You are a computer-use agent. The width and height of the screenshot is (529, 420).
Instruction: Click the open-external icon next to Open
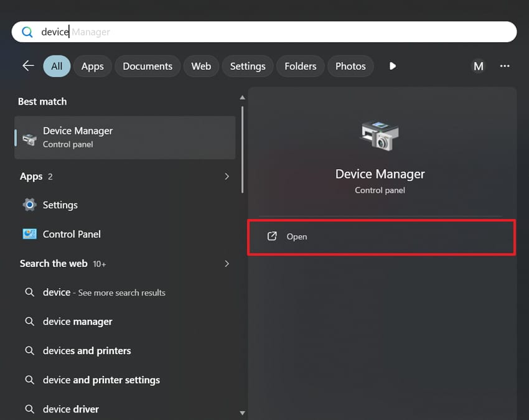coord(272,236)
